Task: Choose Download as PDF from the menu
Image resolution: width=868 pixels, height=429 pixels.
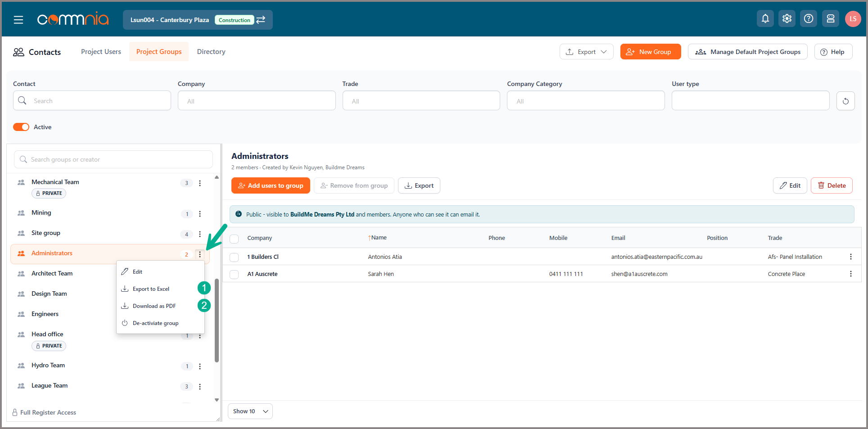Action: (x=160, y=306)
